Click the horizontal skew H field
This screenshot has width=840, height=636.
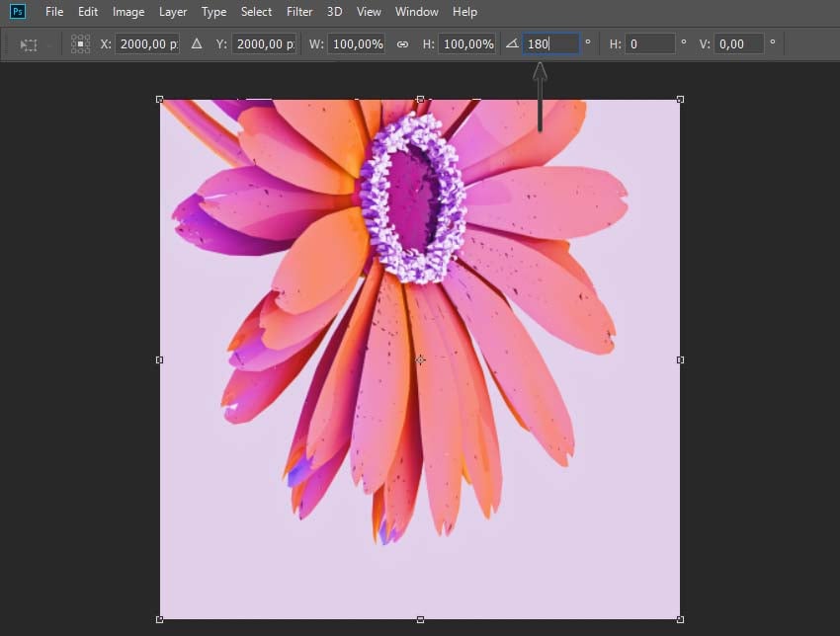650,44
